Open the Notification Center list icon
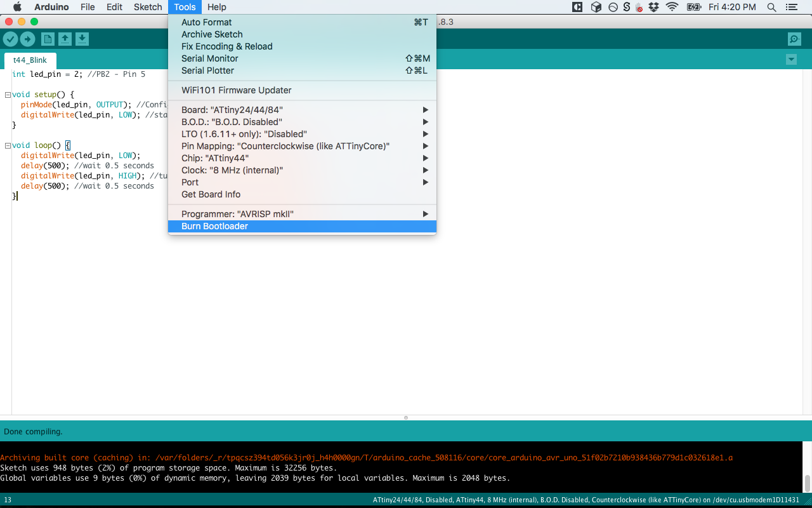The height and width of the screenshot is (508, 812). pyautogui.click(x=791, y=7)
